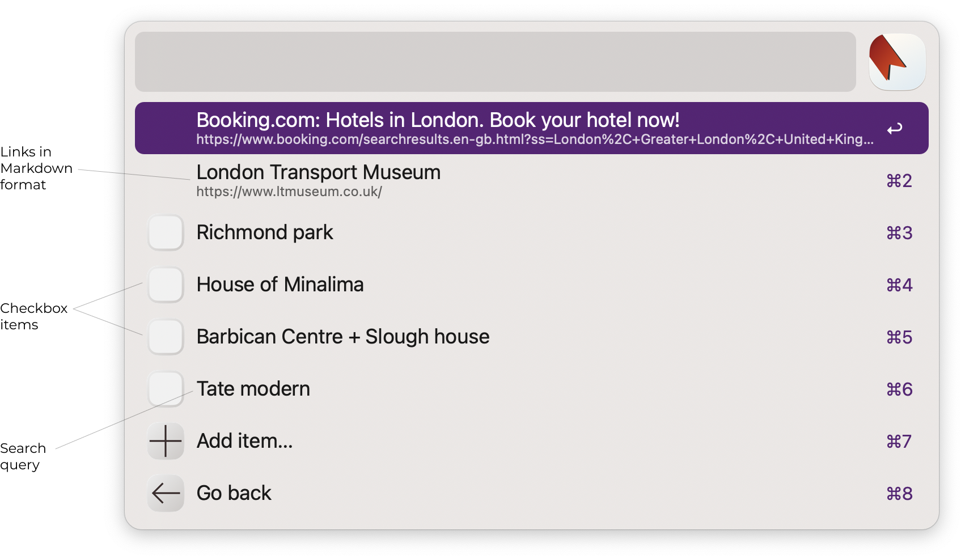
Task: Click the ⌘8 shortcut indicator
Action: (x=899, y=494)
